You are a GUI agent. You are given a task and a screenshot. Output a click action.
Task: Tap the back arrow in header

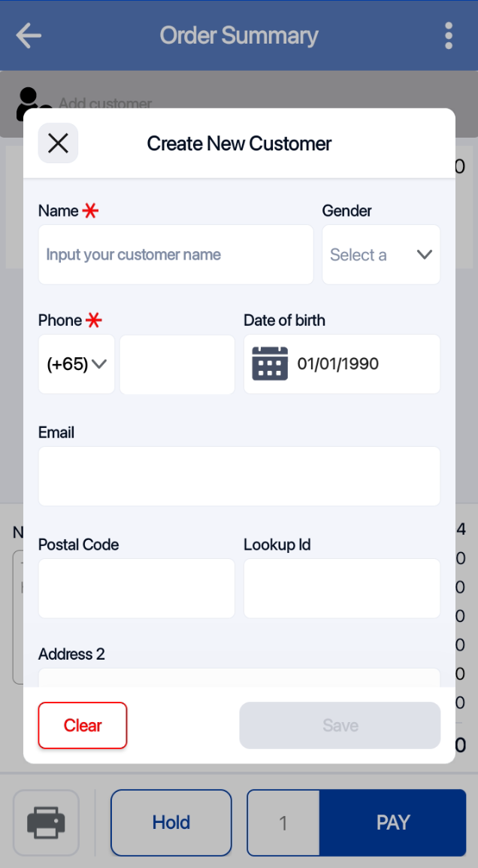point(29,35)
